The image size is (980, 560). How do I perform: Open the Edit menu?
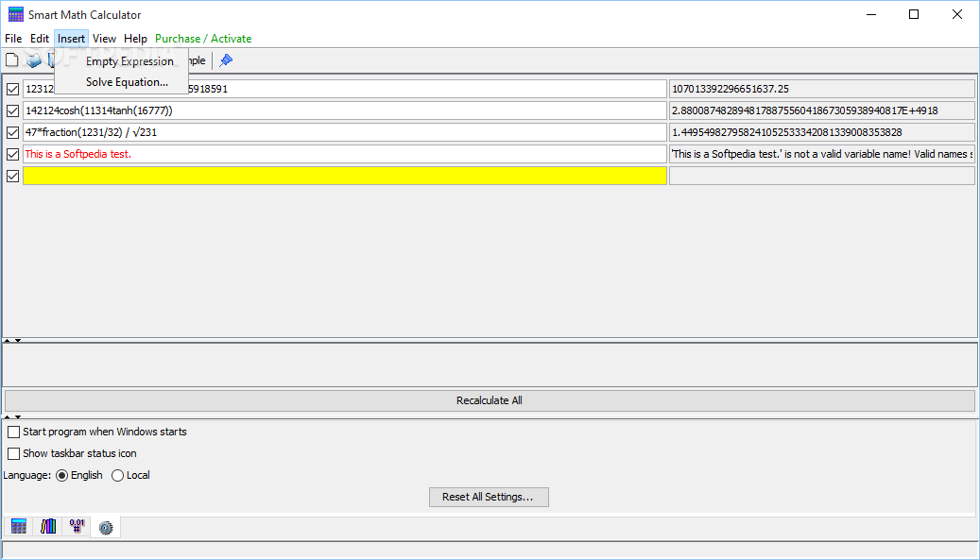point(40,39)
